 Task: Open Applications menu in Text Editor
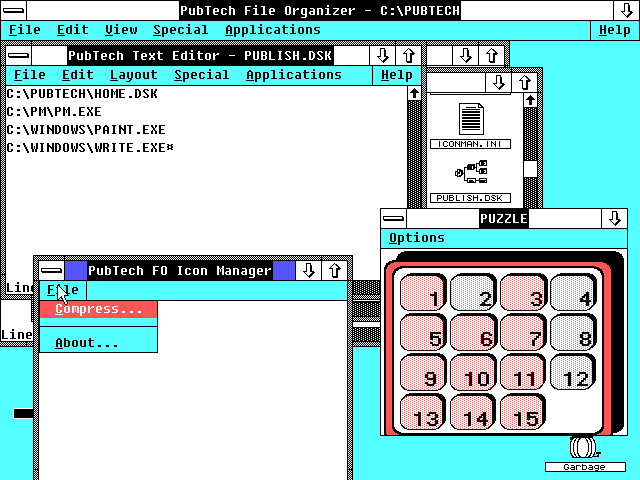coord(294,75)
